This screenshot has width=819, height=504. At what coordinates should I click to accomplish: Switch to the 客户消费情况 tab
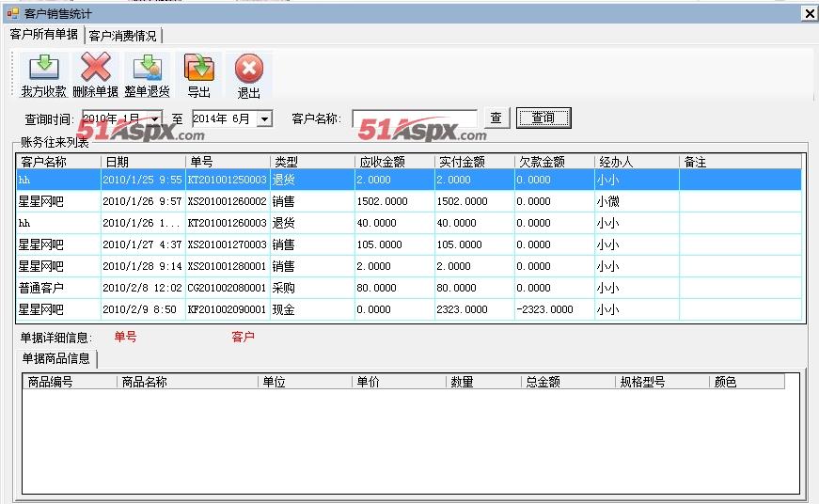pyautogui.click(x=124, y=36)
